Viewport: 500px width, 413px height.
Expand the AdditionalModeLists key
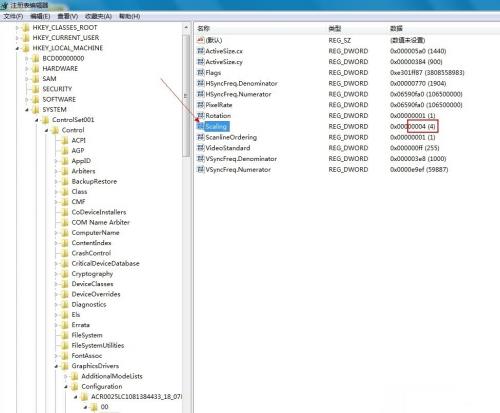pos(66,376)
